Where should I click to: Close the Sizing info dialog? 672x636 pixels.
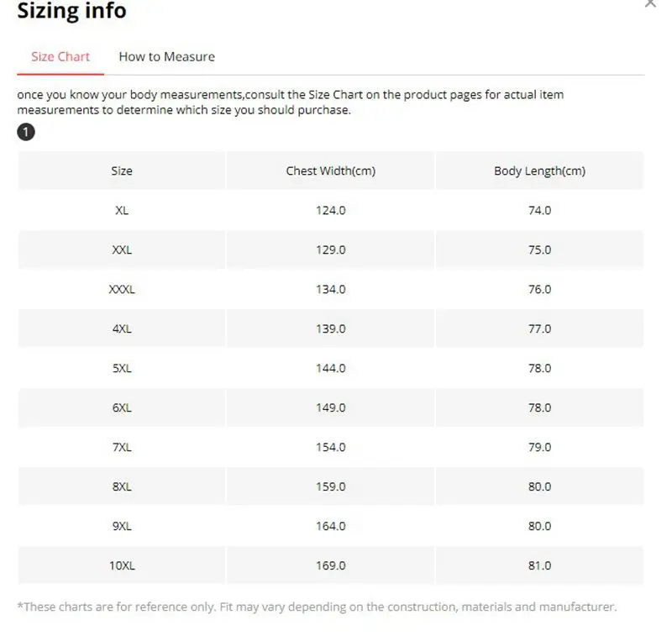(x=649, y=4)
